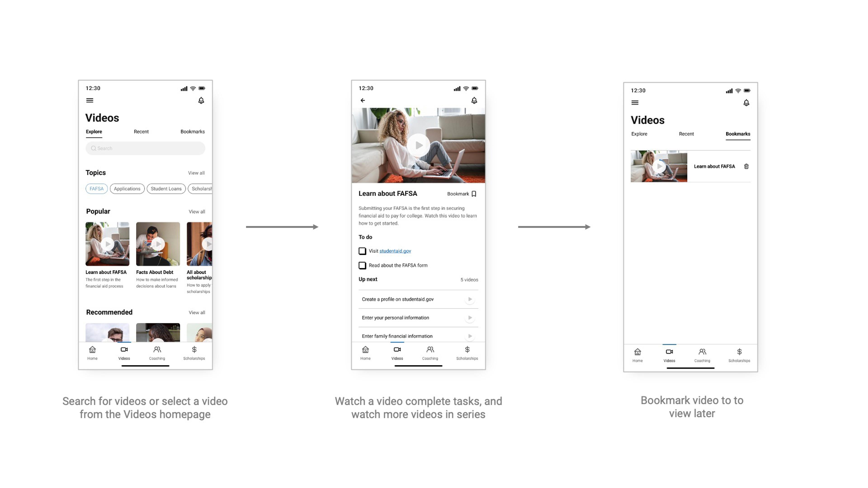The height and width of the screenshot is (488, 868).
Task: Tap the back arrow on video screen
Action: (x=363, y=100)
